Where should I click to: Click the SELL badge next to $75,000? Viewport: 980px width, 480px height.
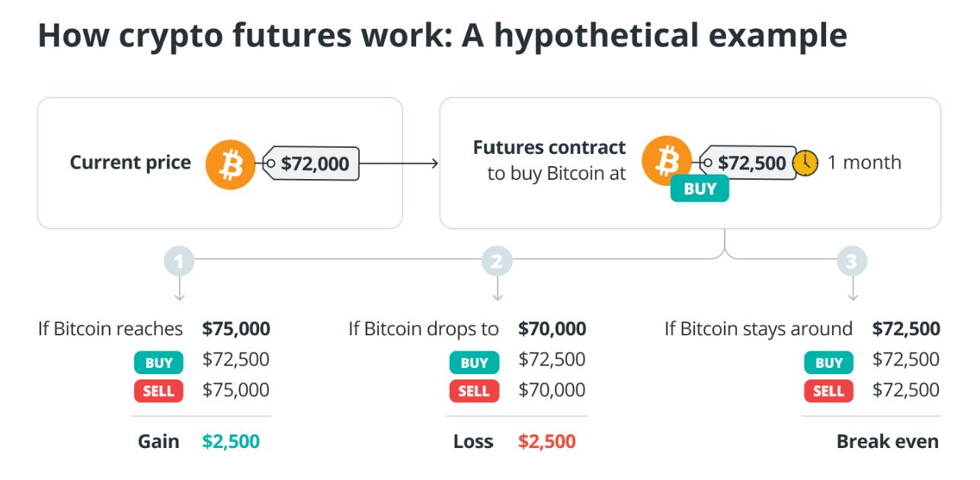pos(159,392)
